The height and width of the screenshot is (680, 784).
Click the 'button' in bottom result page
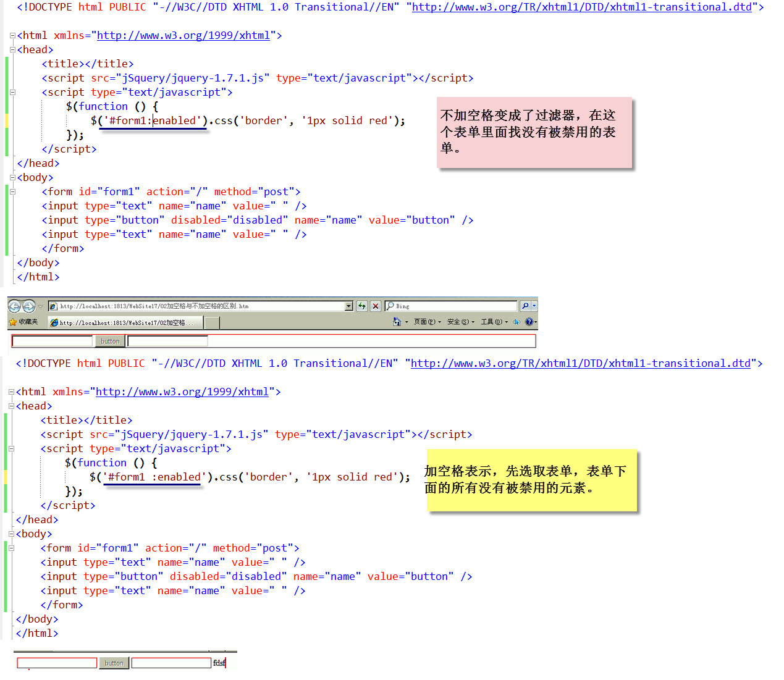point(114,663)
